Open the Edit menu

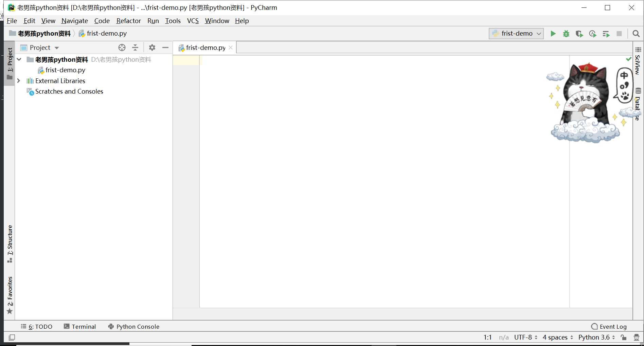click(29, 21)
